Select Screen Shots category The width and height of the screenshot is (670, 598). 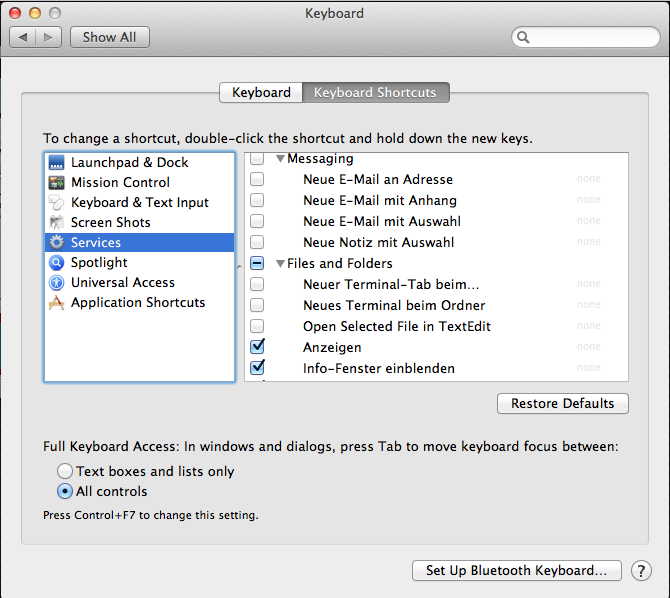(x=140, y=222)
